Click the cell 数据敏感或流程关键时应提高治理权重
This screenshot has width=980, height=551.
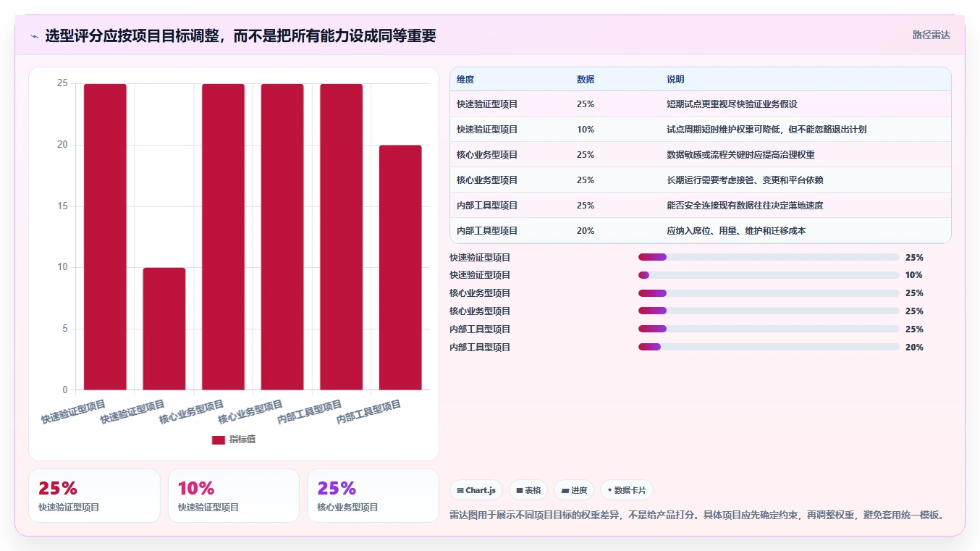point(741,155)
